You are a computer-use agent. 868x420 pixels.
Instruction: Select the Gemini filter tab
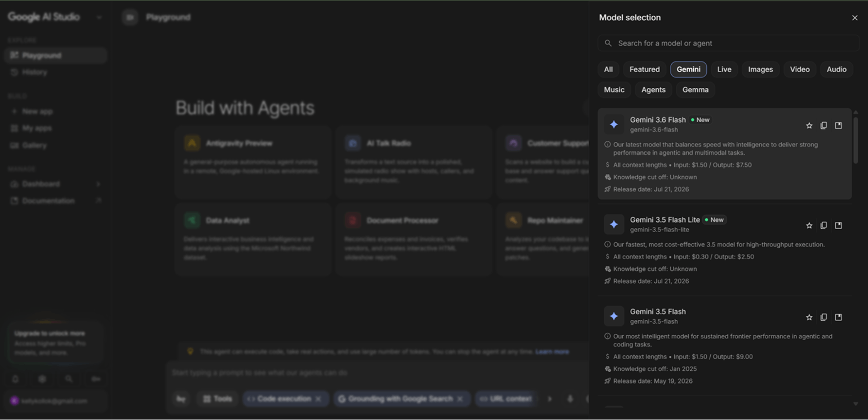[x=688, y=69]
